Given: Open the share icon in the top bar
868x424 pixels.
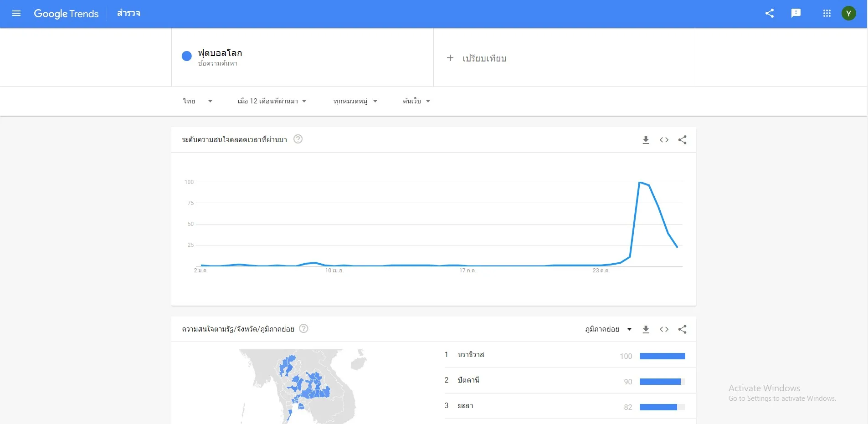Looking at the screenshot, I should [770, 13].
